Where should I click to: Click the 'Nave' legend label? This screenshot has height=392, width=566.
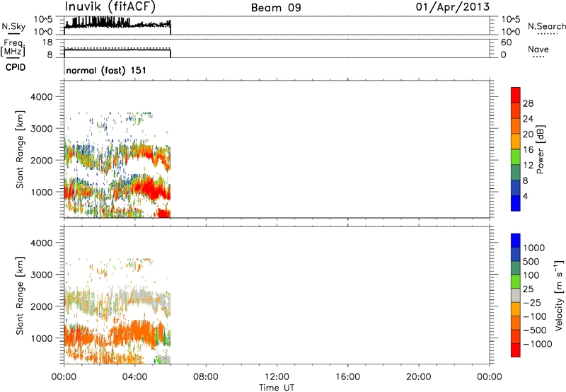pyautogui.click(x=538, y=50)
